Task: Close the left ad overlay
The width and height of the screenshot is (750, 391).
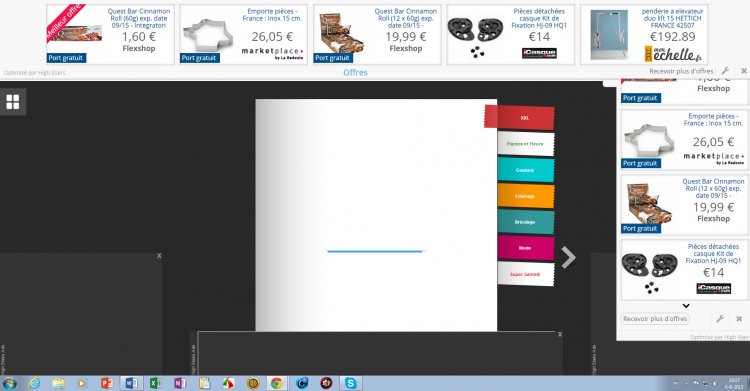Action: [x=159, y=256]
